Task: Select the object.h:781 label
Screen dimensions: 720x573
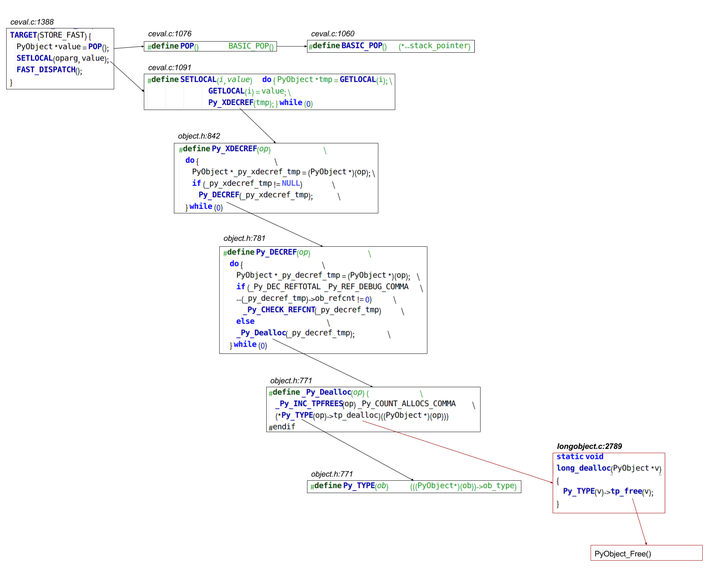Action: click(x=244, y=239)
